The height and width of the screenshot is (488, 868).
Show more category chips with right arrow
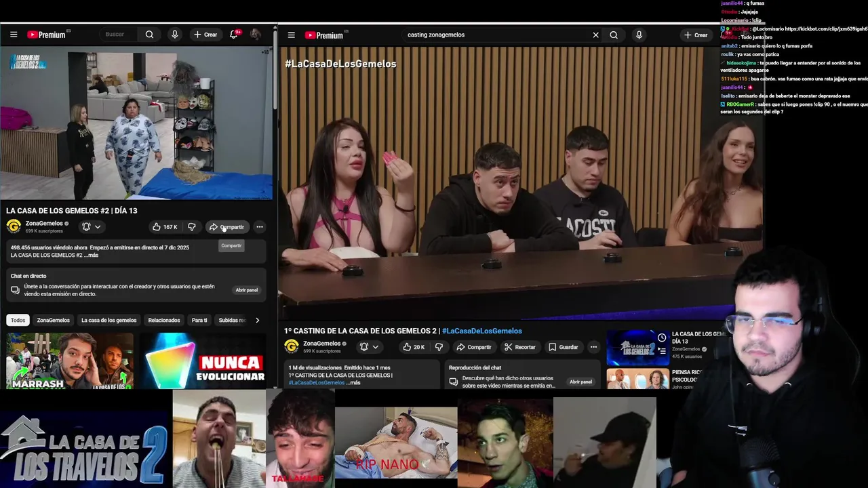coord(257,320)
